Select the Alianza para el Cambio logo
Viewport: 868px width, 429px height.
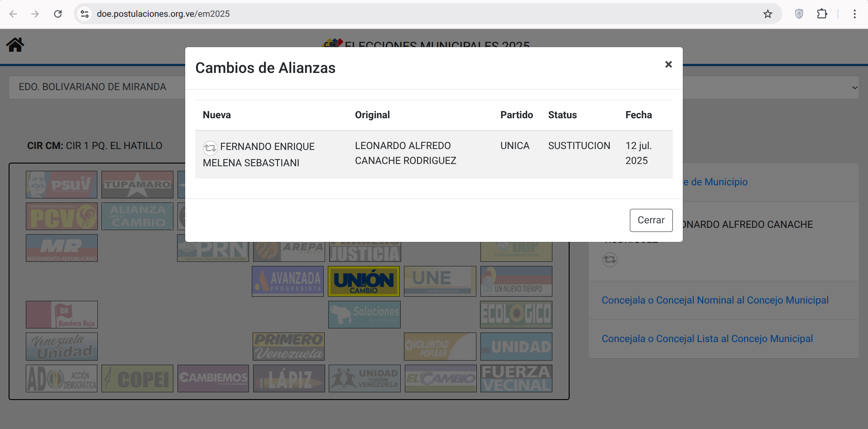[137, 216]
